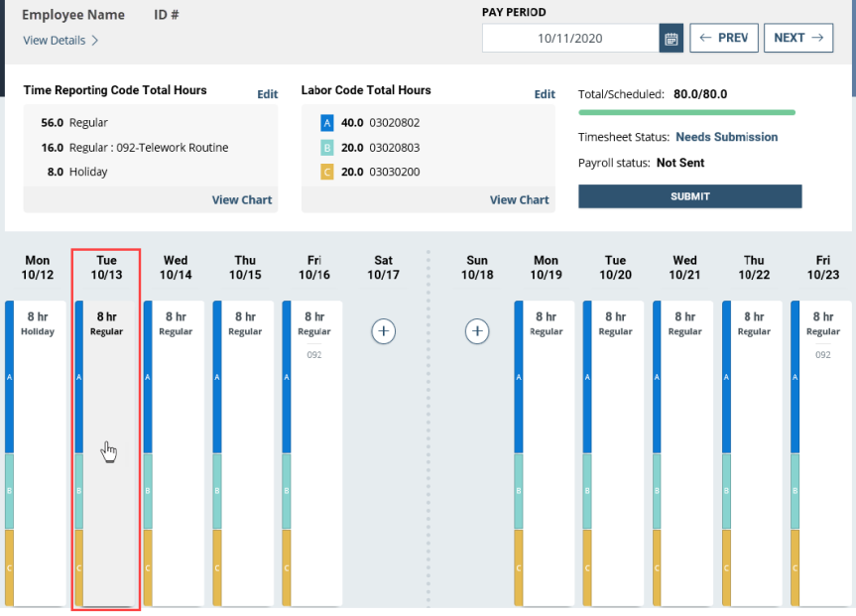Go to the next pay period

[798, 38]
